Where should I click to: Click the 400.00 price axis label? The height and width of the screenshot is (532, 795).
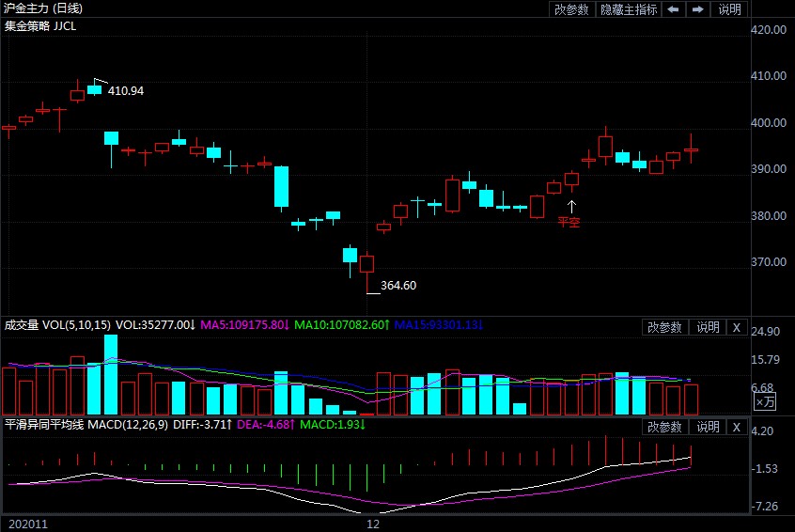pos(769,123)
